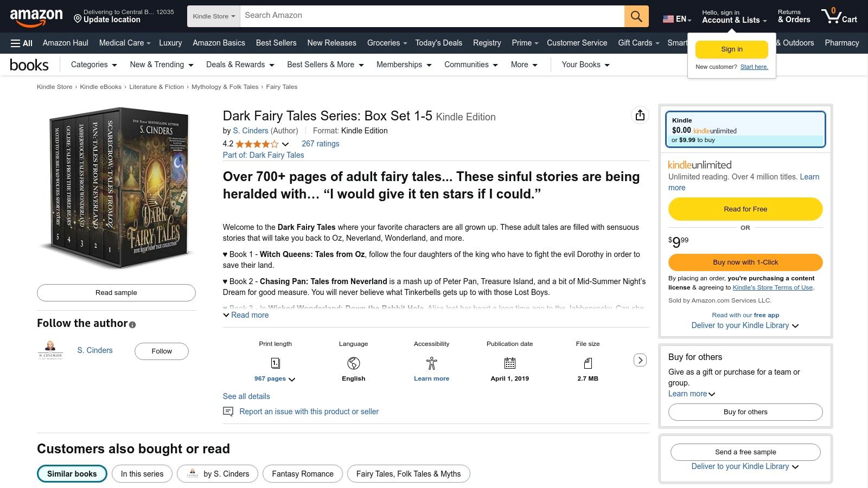The image size is (868, 488).
Task: Click the Read for Free button
Action: click(745, 209)
